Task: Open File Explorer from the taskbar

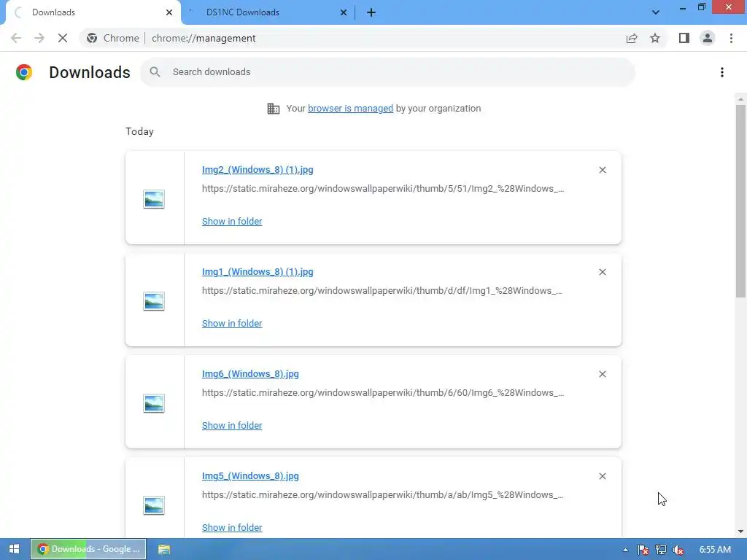Action: click(164, 549)
